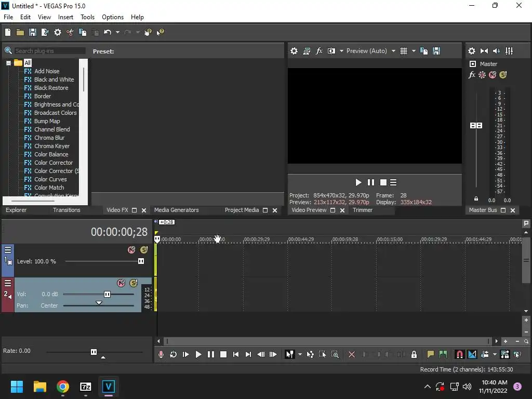Solo video track 1

click(x=144, y=250)
